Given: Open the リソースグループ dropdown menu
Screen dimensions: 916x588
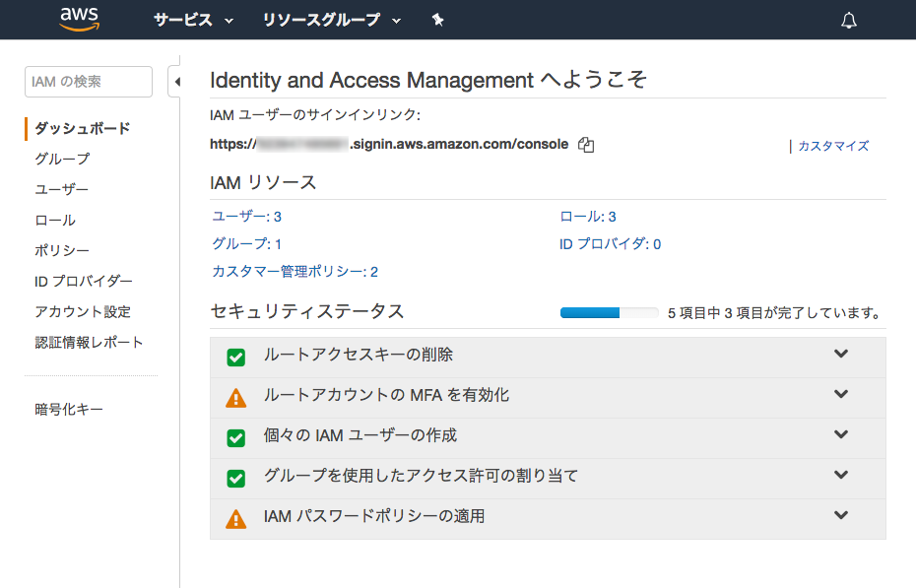Looking at the screenshot, I should pos(332,21).
